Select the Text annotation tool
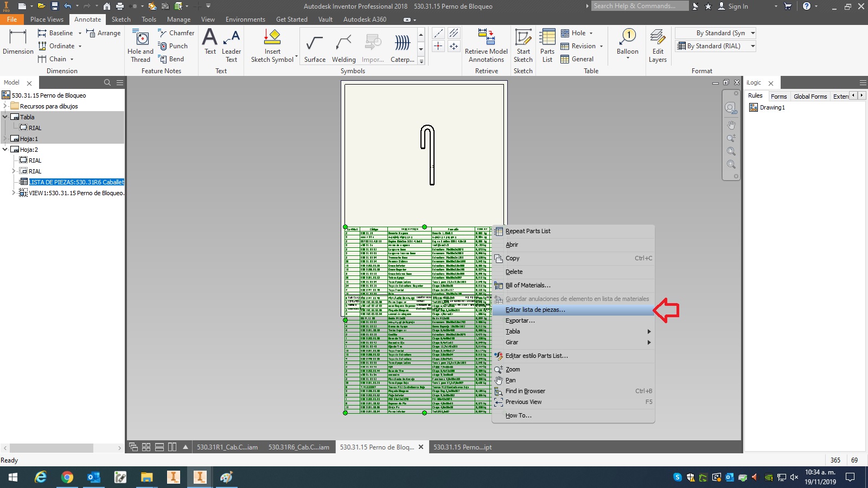Screen dimensions: 868x488 [x=210, y=42]
